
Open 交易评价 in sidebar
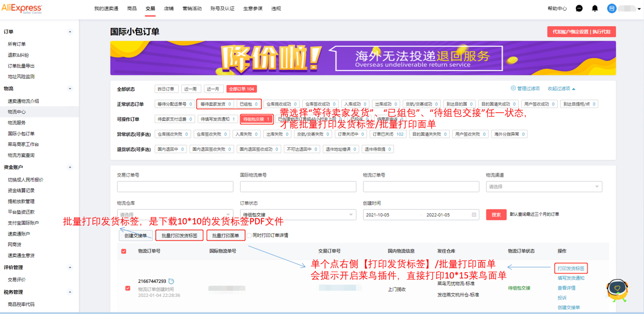17,280
